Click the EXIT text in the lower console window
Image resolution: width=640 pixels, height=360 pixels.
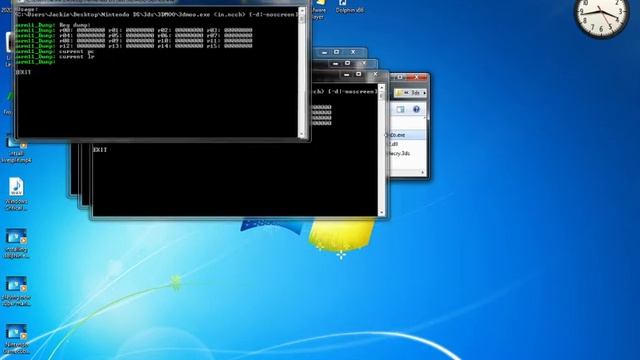(100, 150)
